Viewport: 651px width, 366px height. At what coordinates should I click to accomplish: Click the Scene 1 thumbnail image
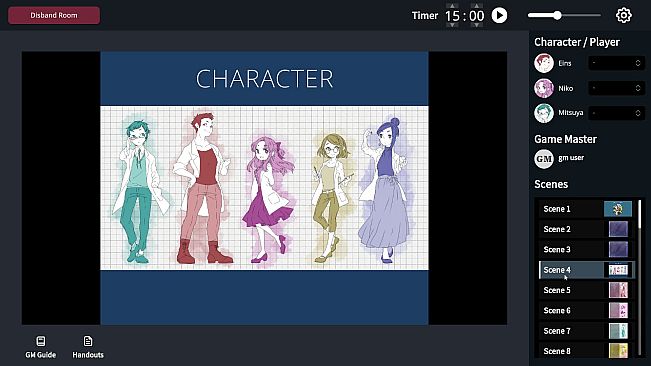pos(618,209)
